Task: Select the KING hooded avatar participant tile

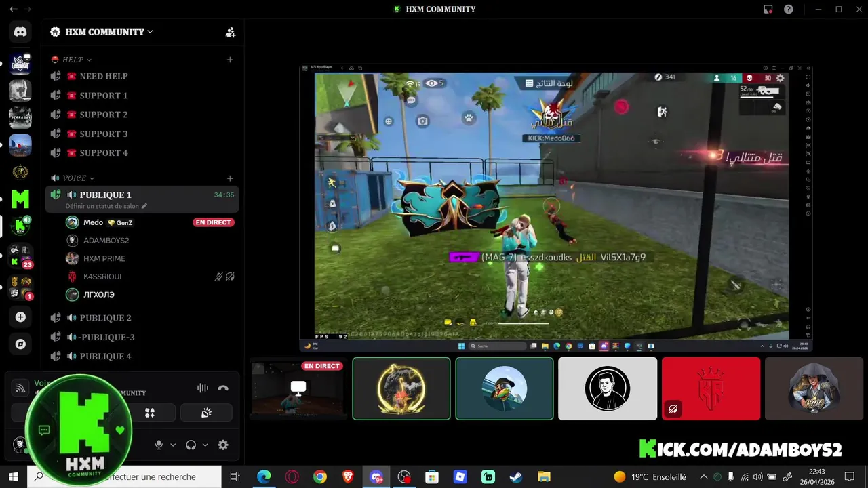Action: coord(814,389)
